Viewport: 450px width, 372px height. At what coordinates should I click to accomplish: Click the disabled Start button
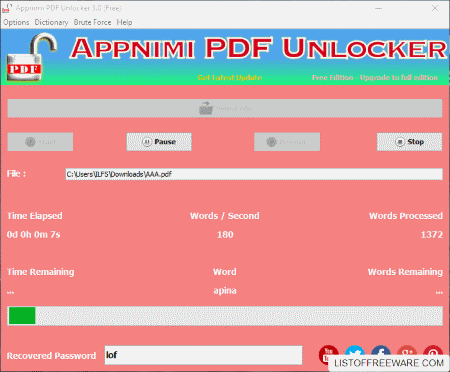point(40,142)
